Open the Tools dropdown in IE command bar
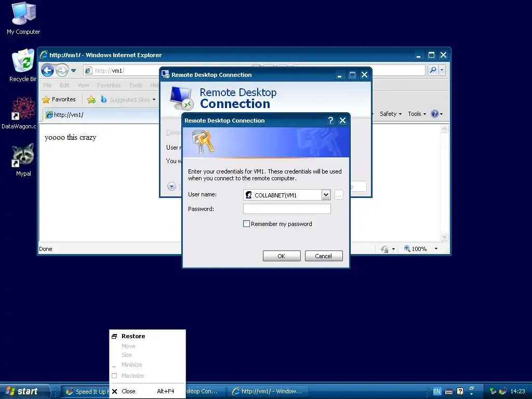Viewport: 532px width, 399px height. (x=417, y=114)
